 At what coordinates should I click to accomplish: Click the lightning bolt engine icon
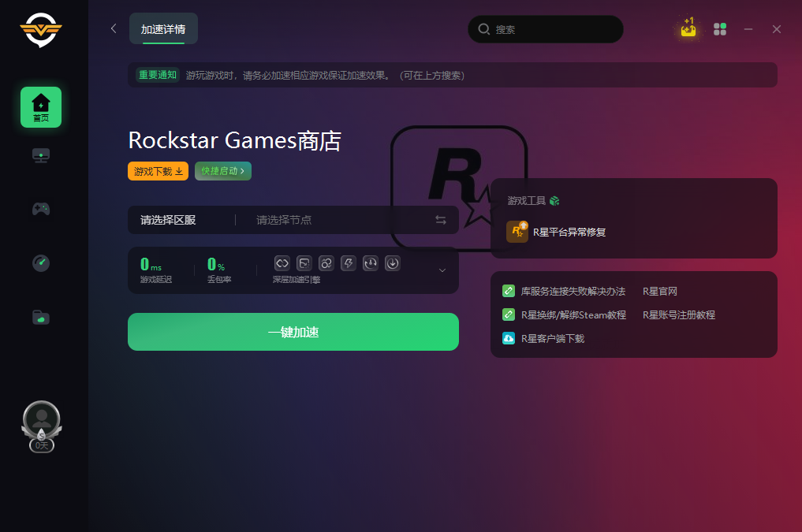(x=349, y=263)
